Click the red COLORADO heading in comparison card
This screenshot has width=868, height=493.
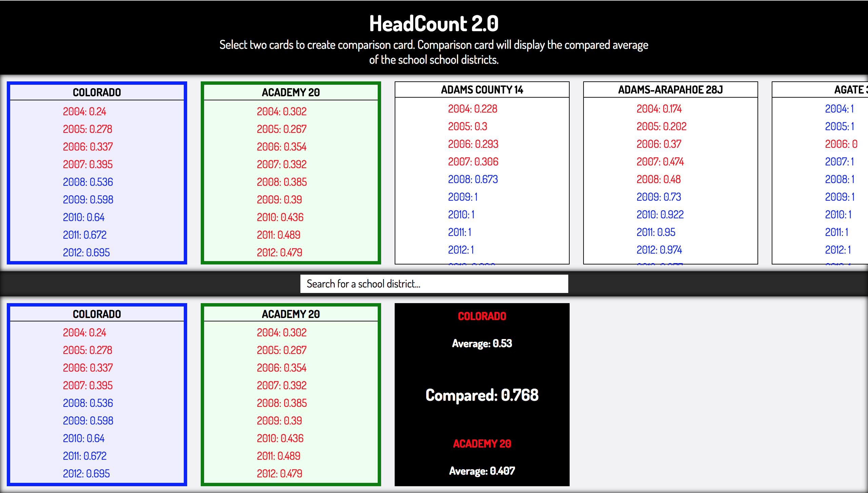click(482, 316)
